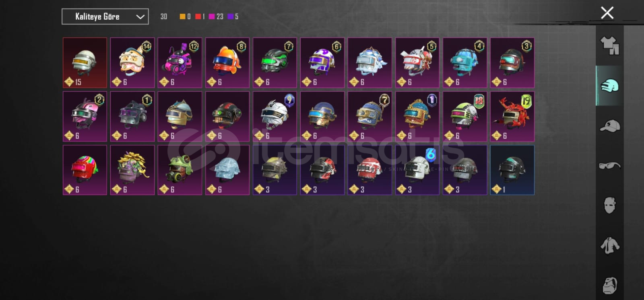Viewport: 644px width, 300px height.
Task: Select the pink rabbit-ear helmet level 12
Action: pyautogui.click(x=180, y=63)
